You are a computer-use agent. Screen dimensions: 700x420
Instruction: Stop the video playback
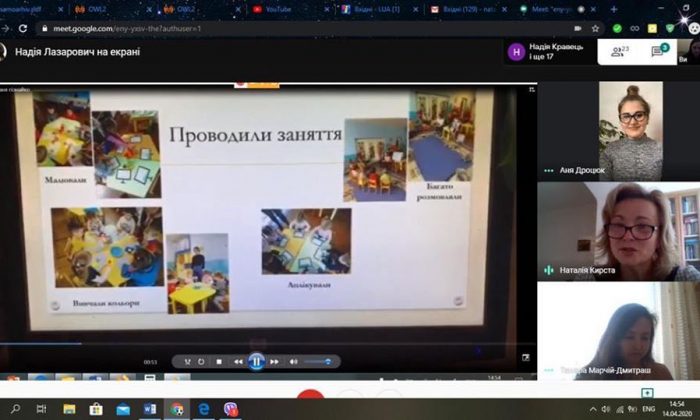pyautogui.click(x=219, y=361)
